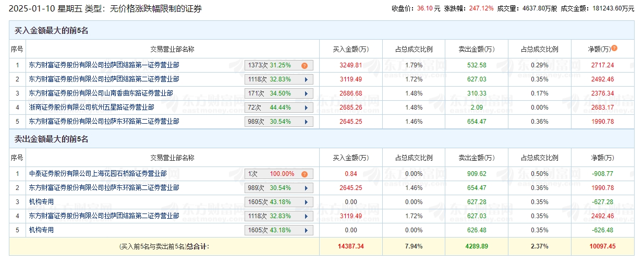Click the arrow icon in the 72次 44.44% box
Screen dimensions: 644x261
(306, 108)
